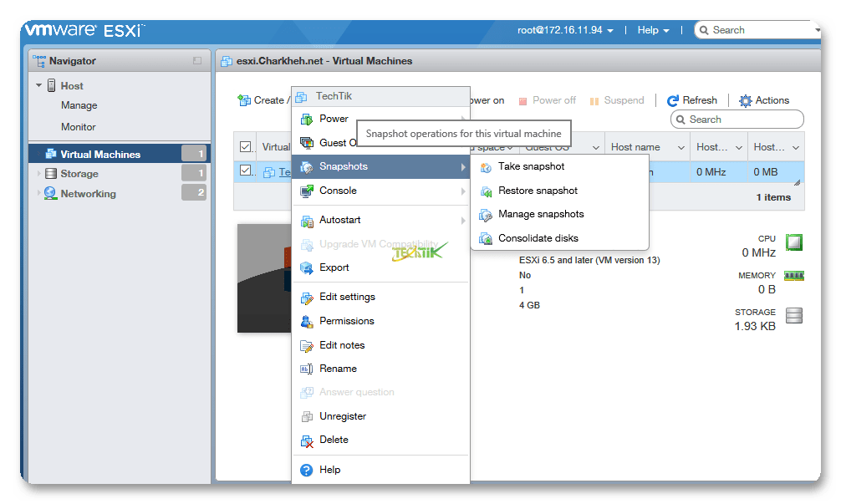Expand the Storage tree node
This screenshot has width=841, height=504.
(38, 174)
